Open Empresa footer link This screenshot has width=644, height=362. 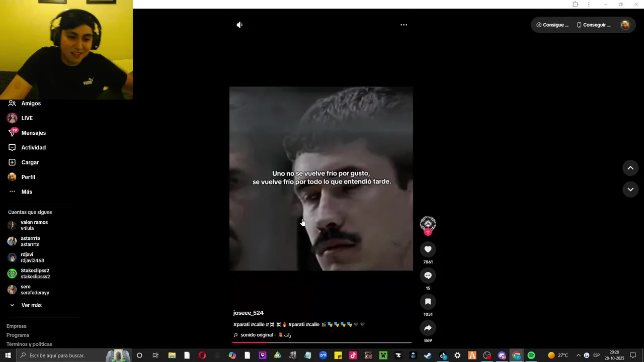[16, 326]
